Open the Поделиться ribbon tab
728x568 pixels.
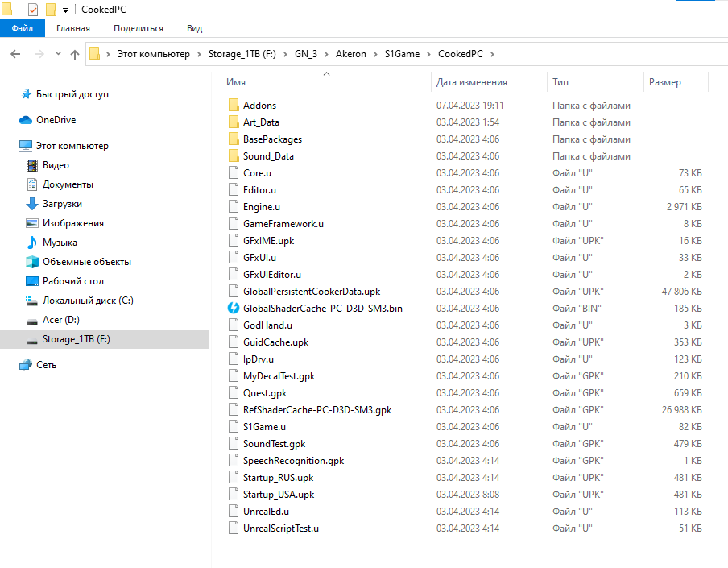point(139,28)
